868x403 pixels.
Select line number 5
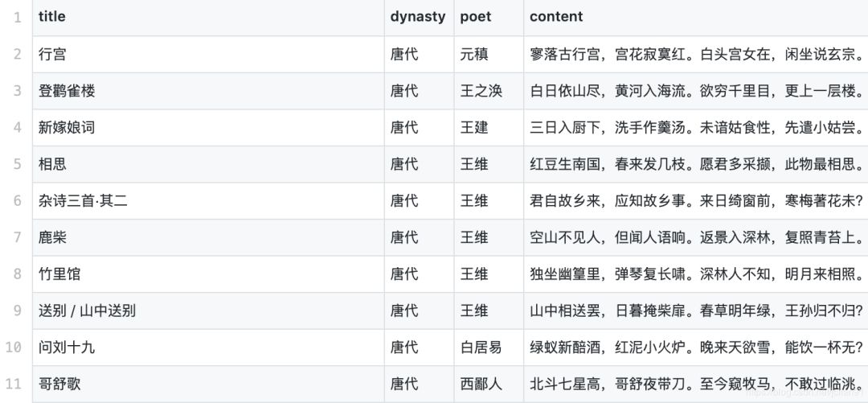point(17,164)
